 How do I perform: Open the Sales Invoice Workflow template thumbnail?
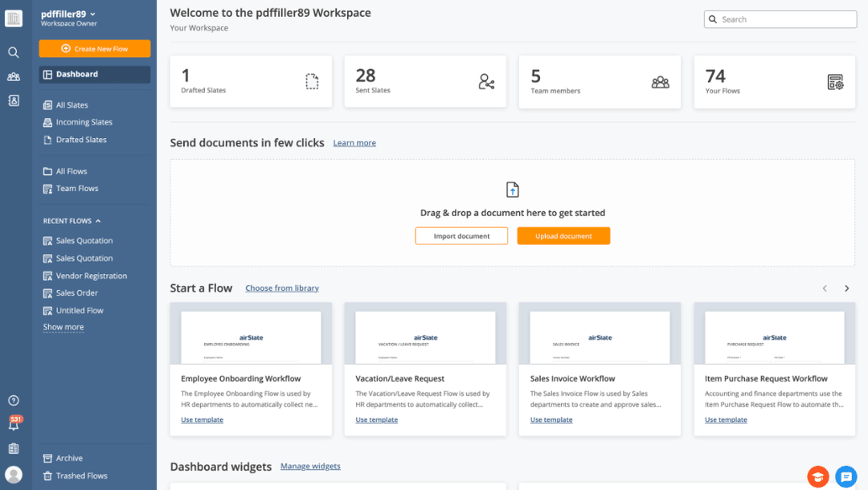600,333
